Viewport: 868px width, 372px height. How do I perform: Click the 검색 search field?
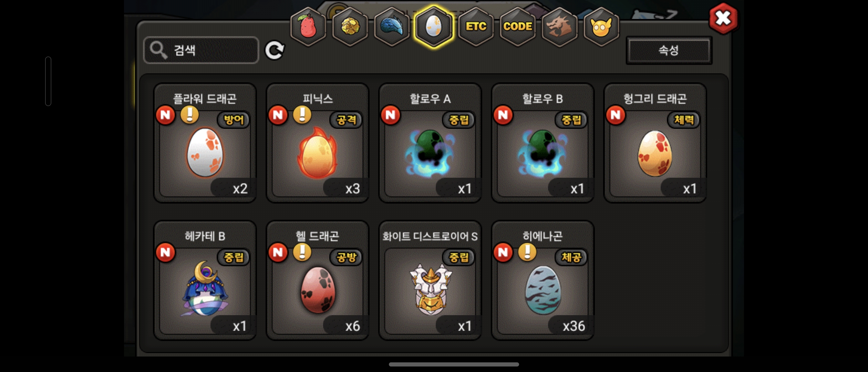[201, 50]
